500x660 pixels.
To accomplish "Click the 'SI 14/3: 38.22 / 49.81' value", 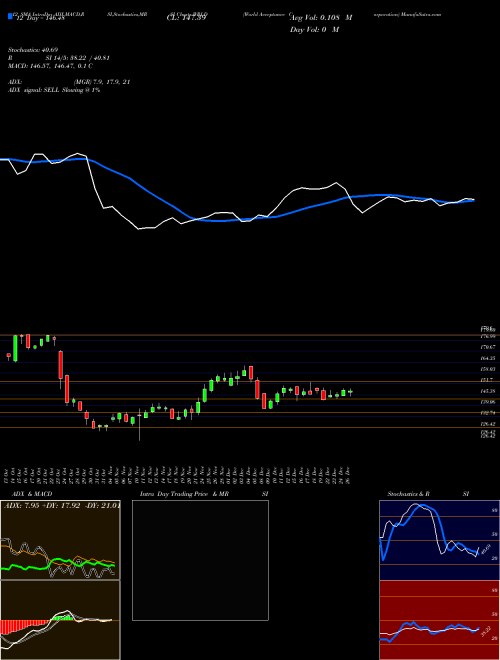I will pyautogui.click(x=78, y=58).
